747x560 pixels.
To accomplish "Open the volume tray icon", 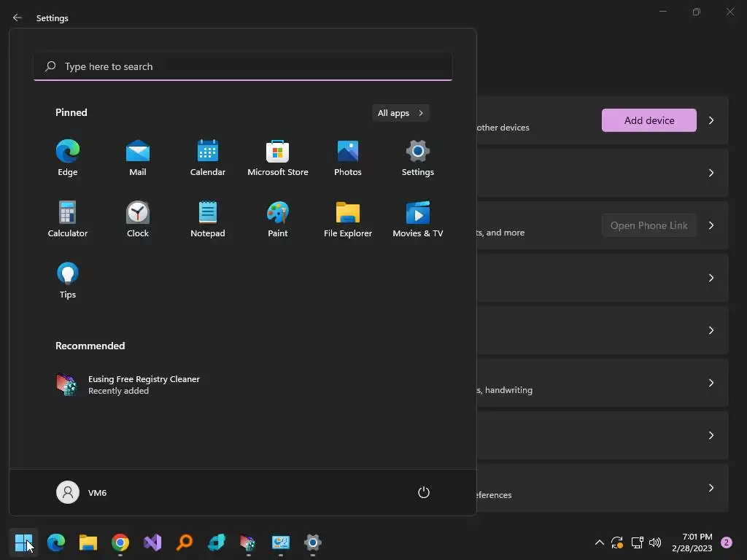I will click(655, 542).
